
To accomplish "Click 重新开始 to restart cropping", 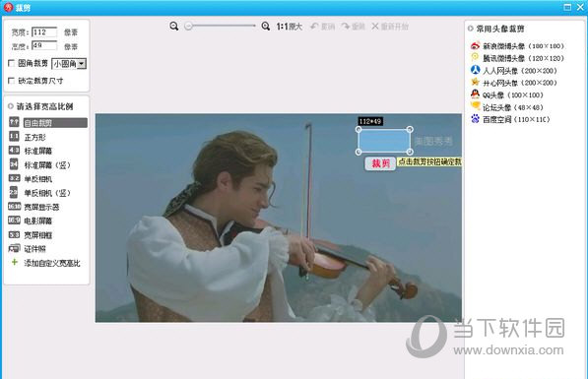I will [390, 27].
